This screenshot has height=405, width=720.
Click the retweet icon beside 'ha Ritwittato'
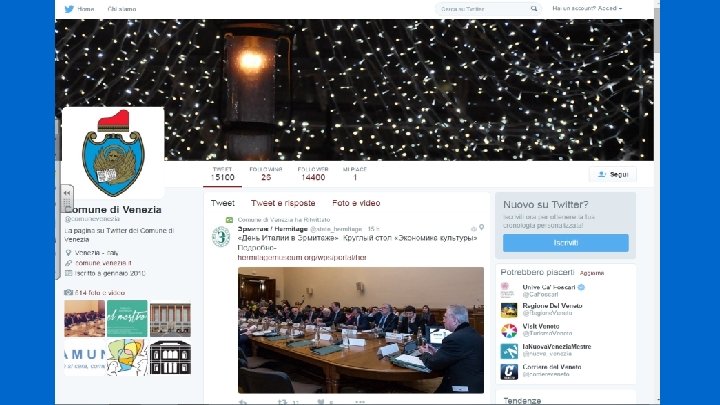[229, 220]
